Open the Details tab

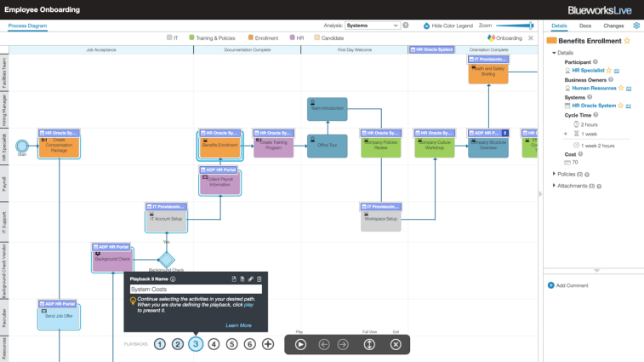click(x=559, y=26)
